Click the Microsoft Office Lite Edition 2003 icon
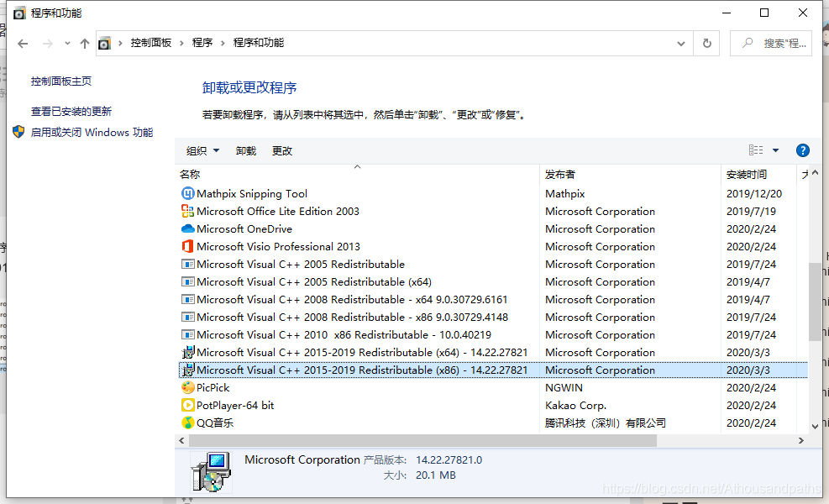Screen dimensions: 829x504 click(x=187, y=211)
